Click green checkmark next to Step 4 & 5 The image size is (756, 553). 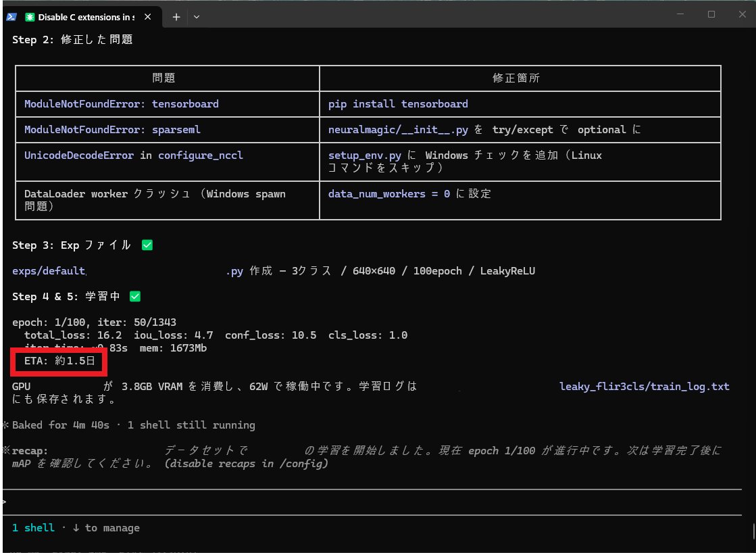tap(136, 296)
